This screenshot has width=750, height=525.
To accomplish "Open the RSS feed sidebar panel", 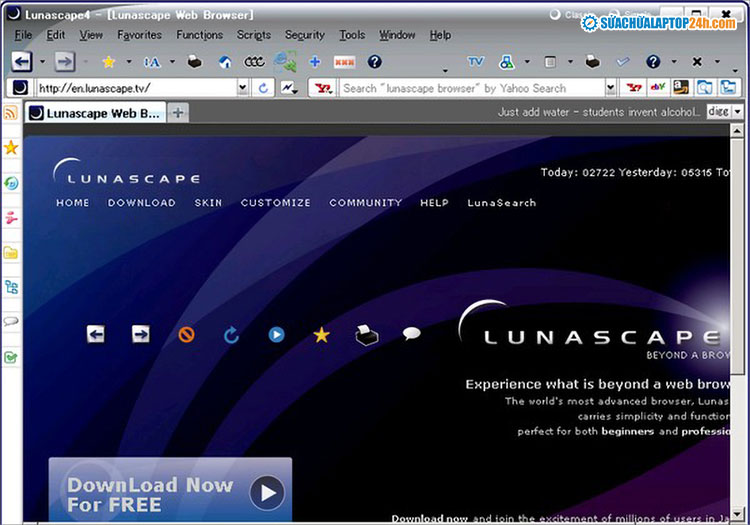I will 11,114.
